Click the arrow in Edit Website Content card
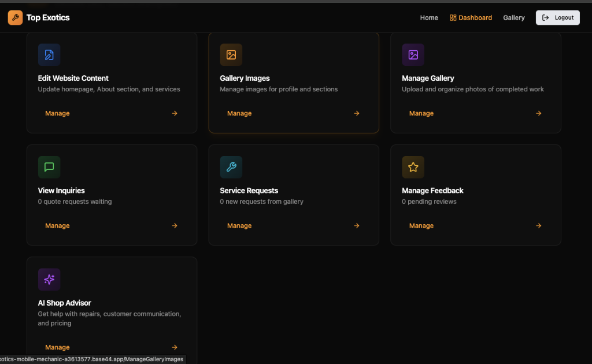The width and height of the screenshot is (592, 364). point(175,113)
